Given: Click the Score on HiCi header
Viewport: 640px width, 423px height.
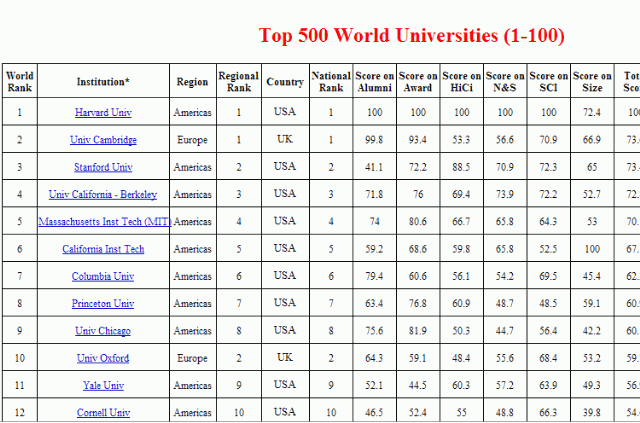Looking at the screenshot, I should pos(462,81).
